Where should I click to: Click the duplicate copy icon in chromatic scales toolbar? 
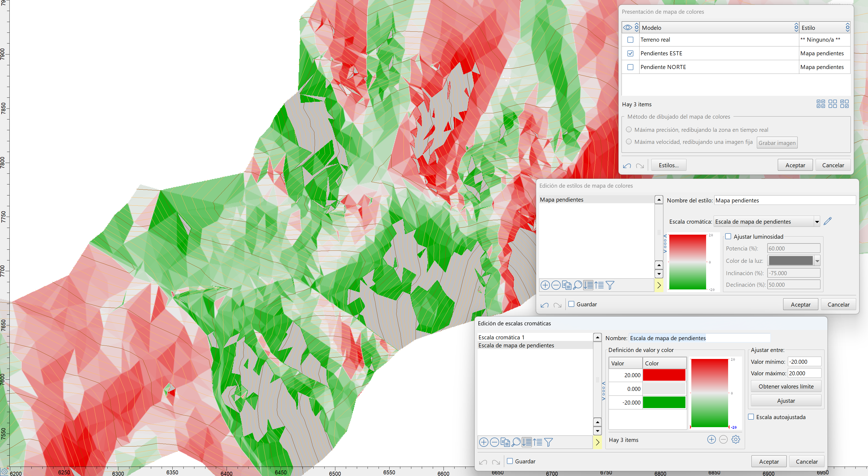coord(505,442)
